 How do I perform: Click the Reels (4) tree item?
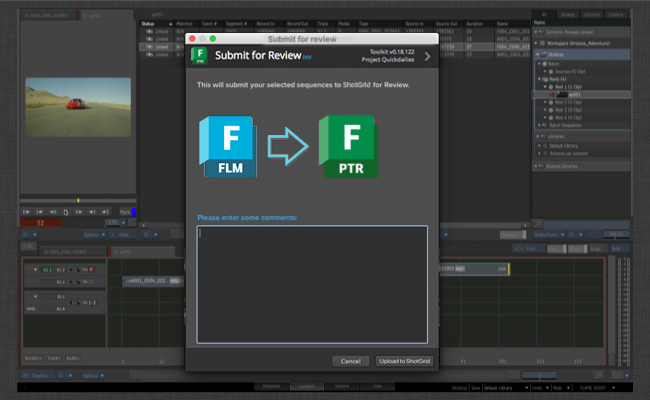point(558,79)
